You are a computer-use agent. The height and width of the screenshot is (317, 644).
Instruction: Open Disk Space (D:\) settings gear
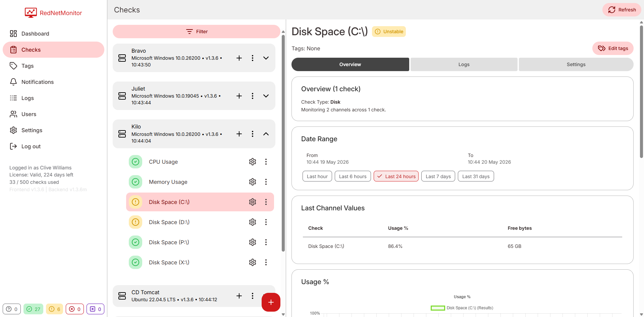coord(253,222)
